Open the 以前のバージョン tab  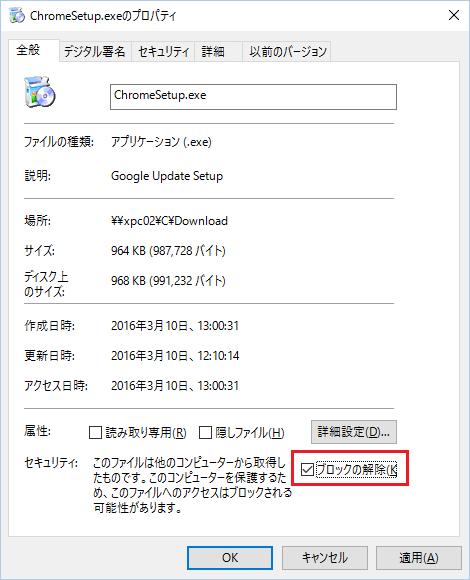[287, 51]
